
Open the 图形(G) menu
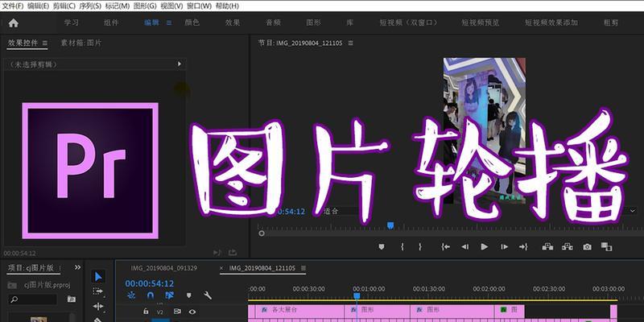click(145, 6)
